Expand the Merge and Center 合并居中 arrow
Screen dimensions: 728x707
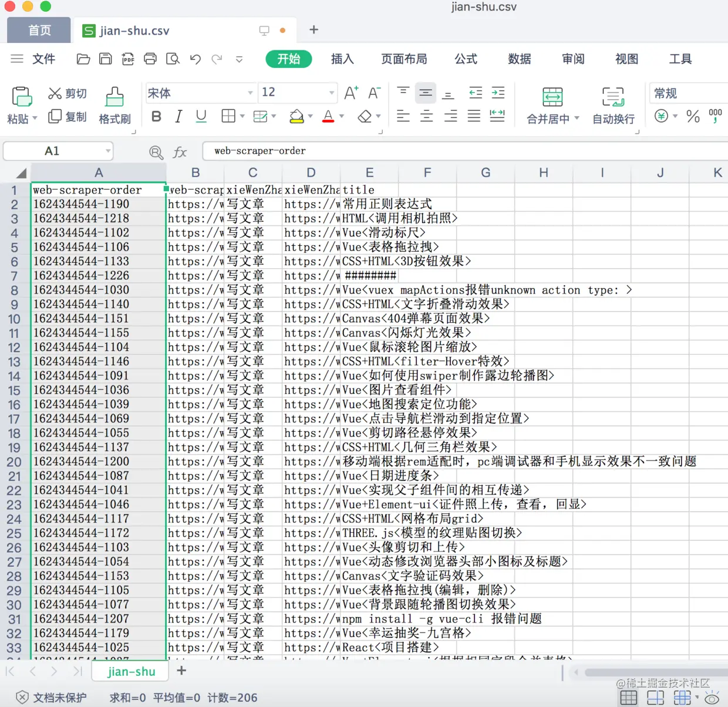point(577,118)
